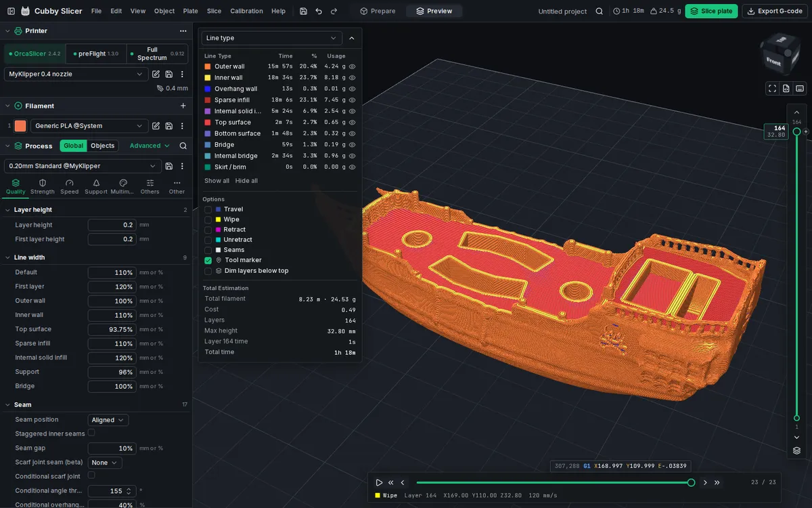This screenshot has height=508, width=812.
Task: Open the Generic PLA @System dropdown
Action: click(89, 126)
